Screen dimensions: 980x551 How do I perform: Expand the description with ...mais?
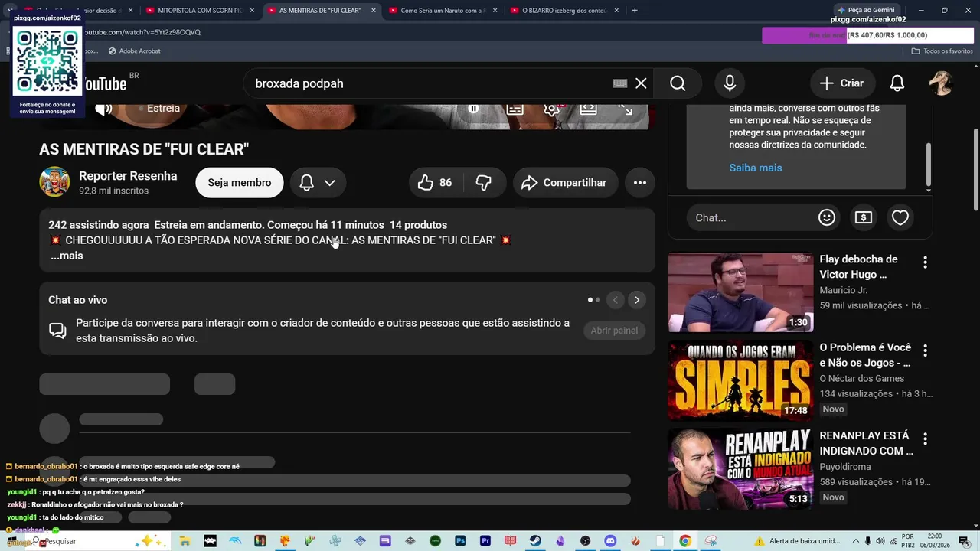coord(67,256)
